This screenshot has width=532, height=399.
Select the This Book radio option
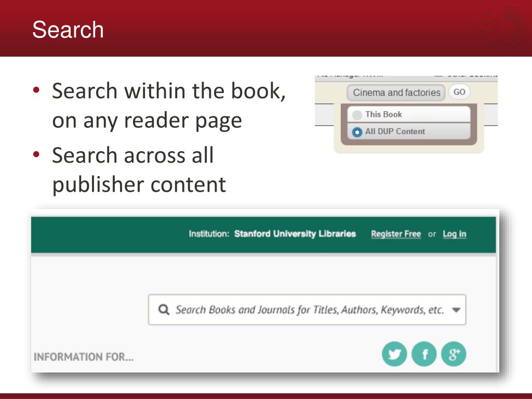click(357, 115)
